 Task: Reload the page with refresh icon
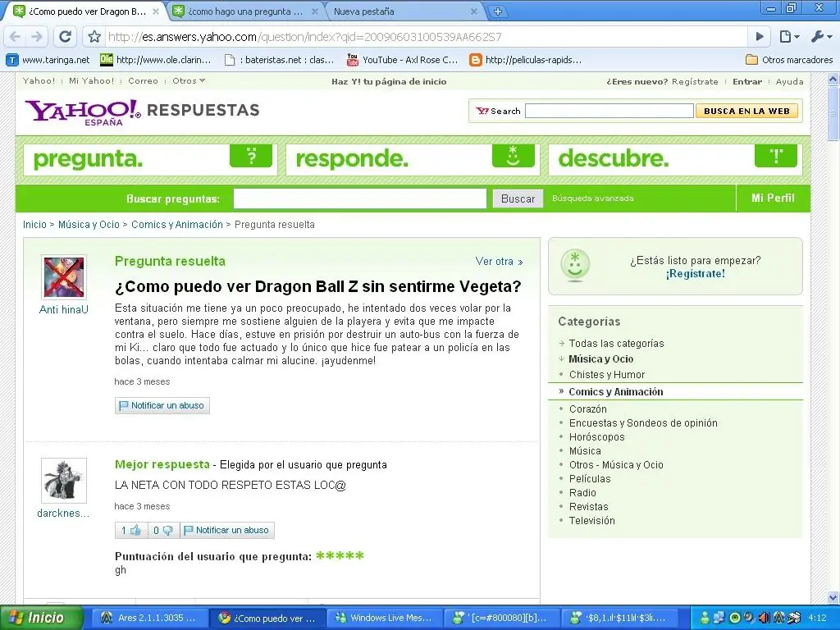(x=65, y=36)
